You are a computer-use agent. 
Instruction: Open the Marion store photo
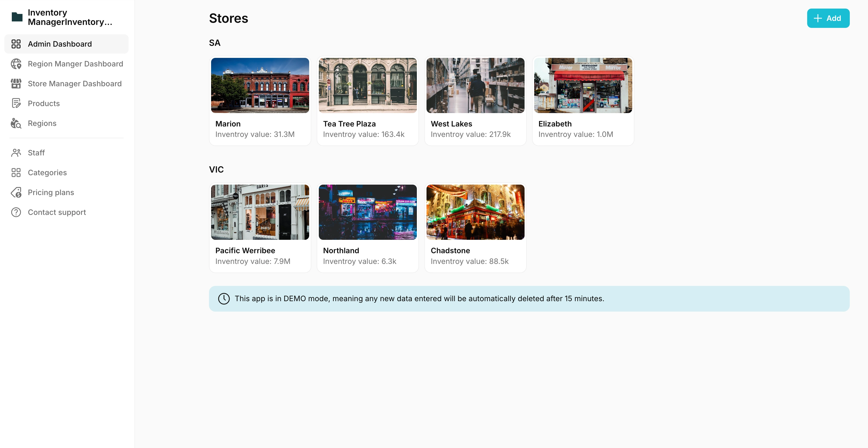click(x=260, y=85)
